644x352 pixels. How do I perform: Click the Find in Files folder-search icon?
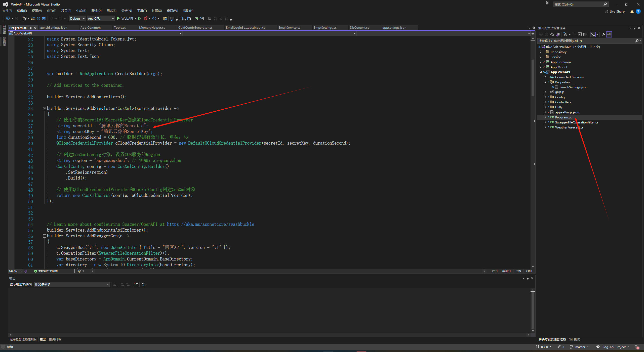(165, 18)
